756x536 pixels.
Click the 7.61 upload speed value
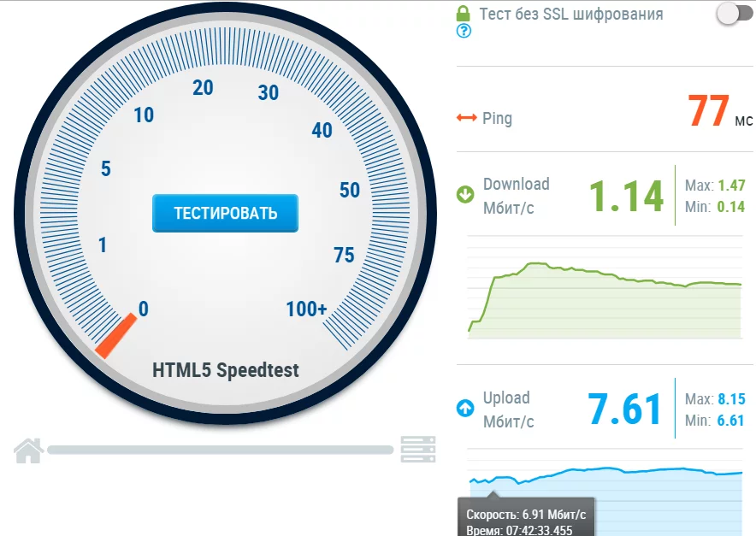(x=624, y=409)
